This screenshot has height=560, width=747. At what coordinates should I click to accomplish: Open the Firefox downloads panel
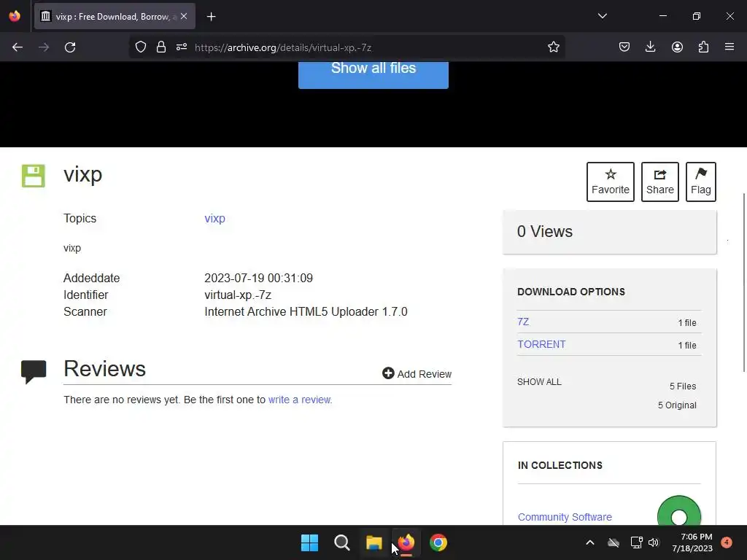(x=650, y=47)
